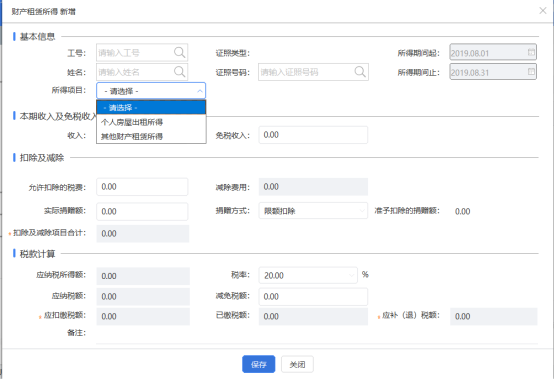
Task: Click the 准予扣除的捐赠额 value
Action: point(462,212)
